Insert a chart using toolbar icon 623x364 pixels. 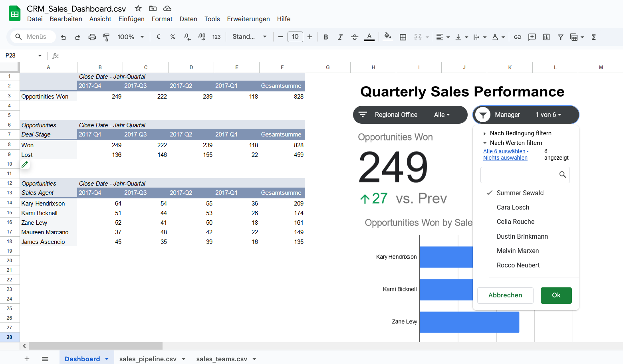[546, 37]
